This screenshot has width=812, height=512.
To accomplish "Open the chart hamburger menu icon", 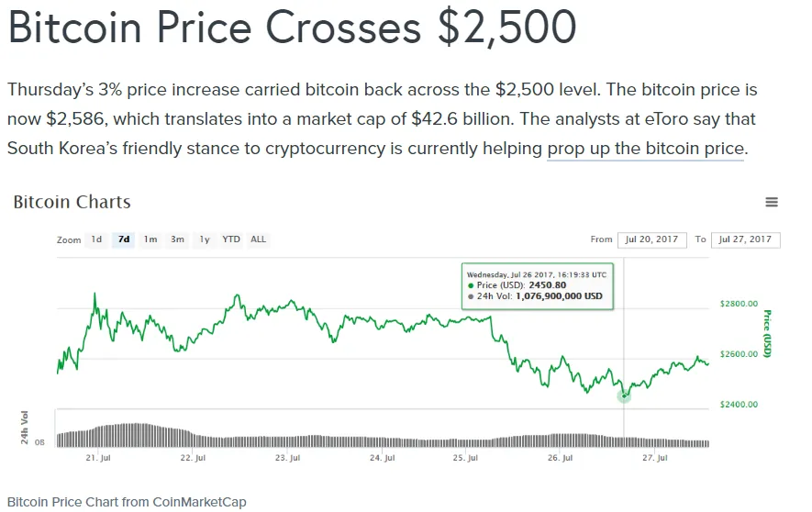I will 772,203.
